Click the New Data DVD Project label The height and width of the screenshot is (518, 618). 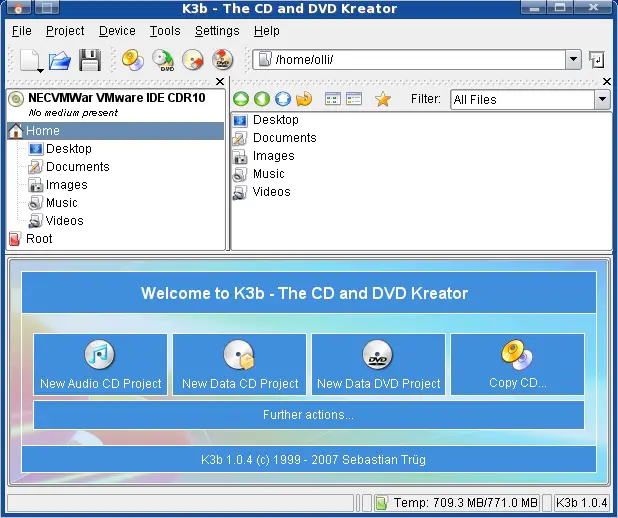point(379,384)
